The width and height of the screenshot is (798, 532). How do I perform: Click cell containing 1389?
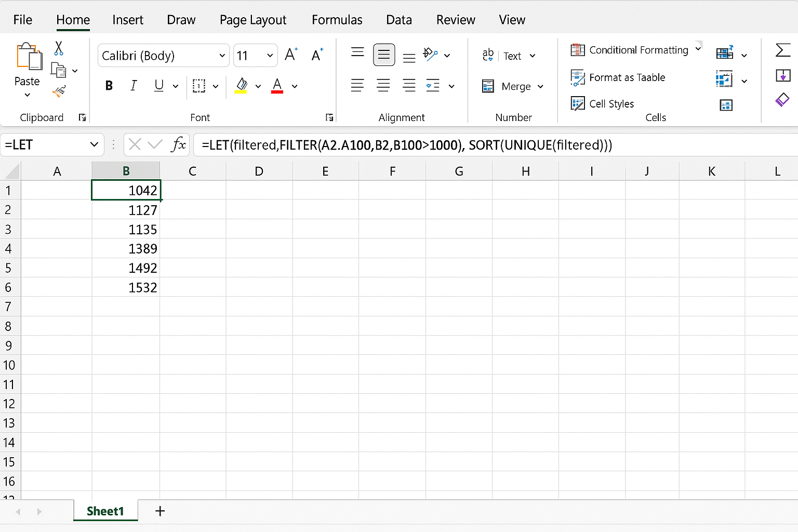[126, 248]
